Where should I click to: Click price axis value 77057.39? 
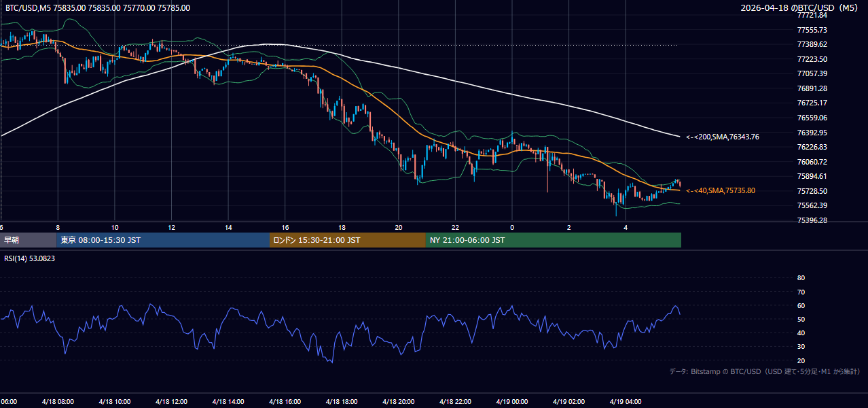point(812,73)
